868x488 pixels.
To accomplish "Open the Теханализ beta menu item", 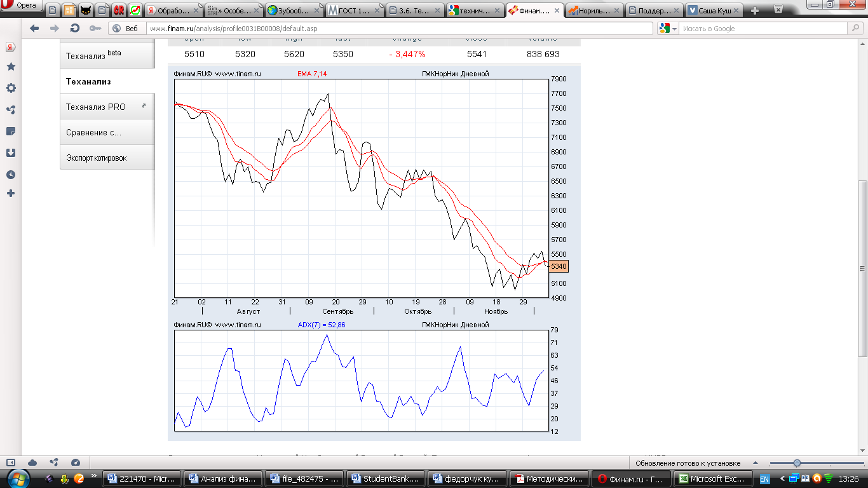I will pos(107,55).
